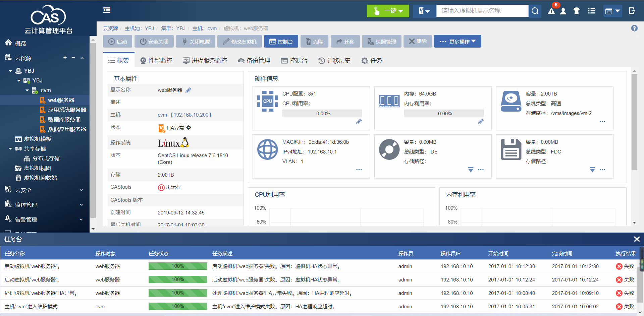Edit the display name pencil icon

tap(189, 90)
